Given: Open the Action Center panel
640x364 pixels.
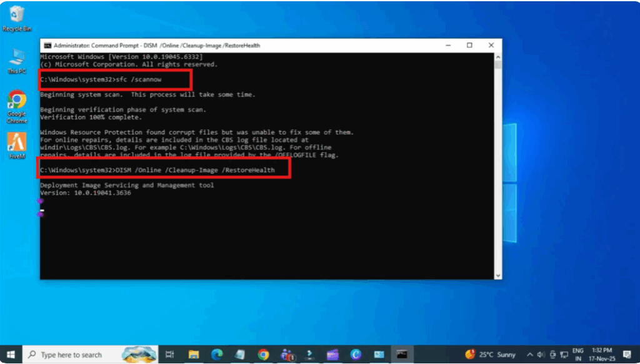Looking at the screenshot, I should tap(627, 354).
